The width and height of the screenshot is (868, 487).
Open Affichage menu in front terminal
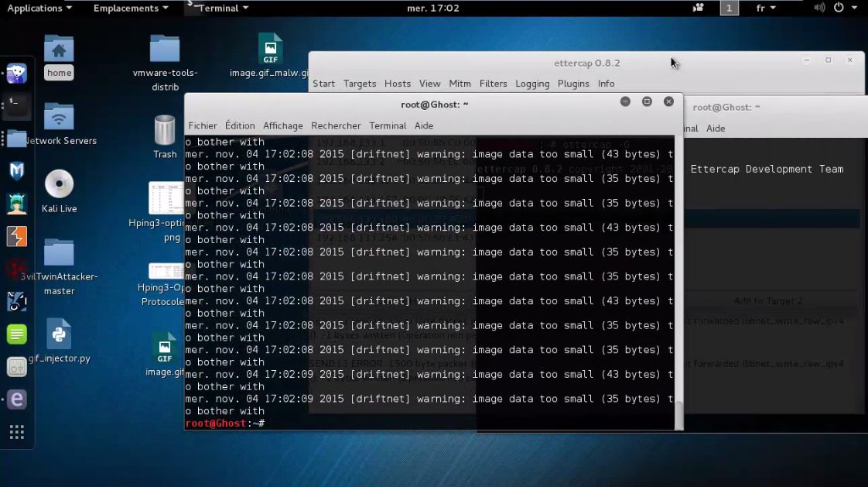point(283,125)
